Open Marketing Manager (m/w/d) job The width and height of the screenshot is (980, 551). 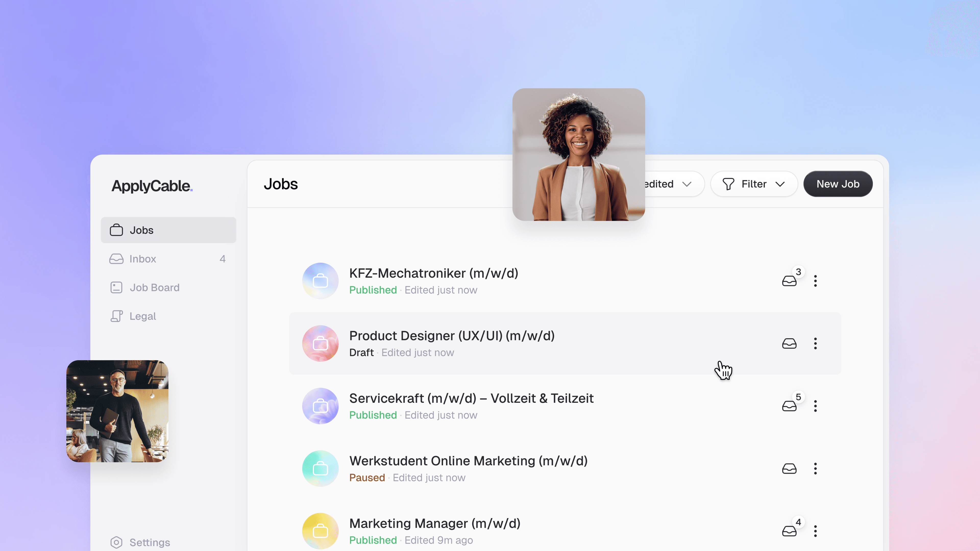click(x=435, y=523)
